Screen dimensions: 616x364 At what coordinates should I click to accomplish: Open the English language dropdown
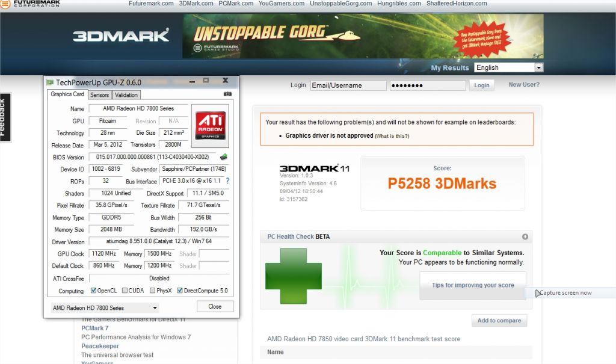pos(509,67)
